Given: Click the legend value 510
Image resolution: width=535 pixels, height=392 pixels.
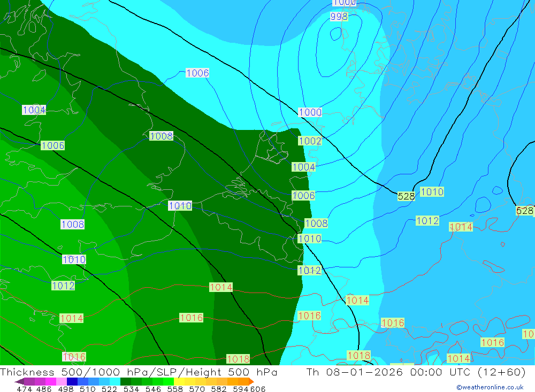Looking at the screenshot, I should click(88, 389).
